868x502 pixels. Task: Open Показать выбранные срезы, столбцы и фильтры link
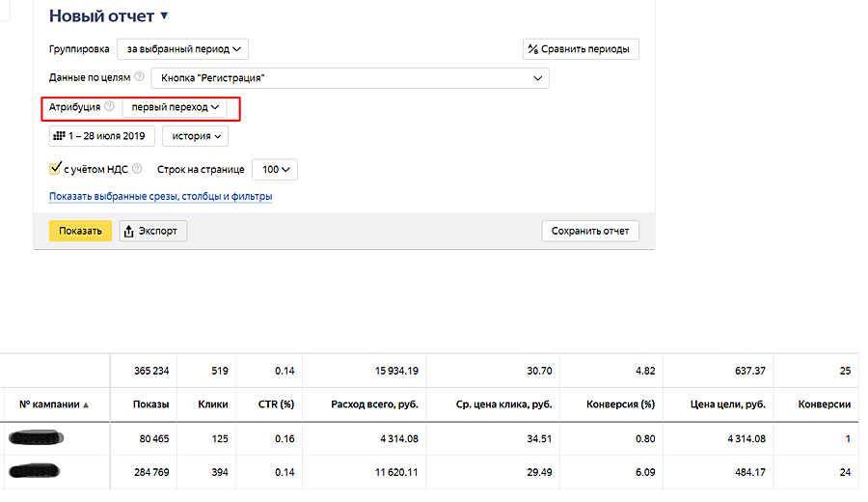click(x=160, y=197)
